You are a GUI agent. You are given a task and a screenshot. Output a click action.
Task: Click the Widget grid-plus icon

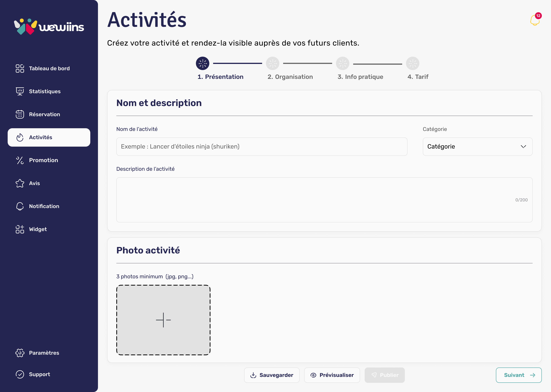(x=20, y=229)
